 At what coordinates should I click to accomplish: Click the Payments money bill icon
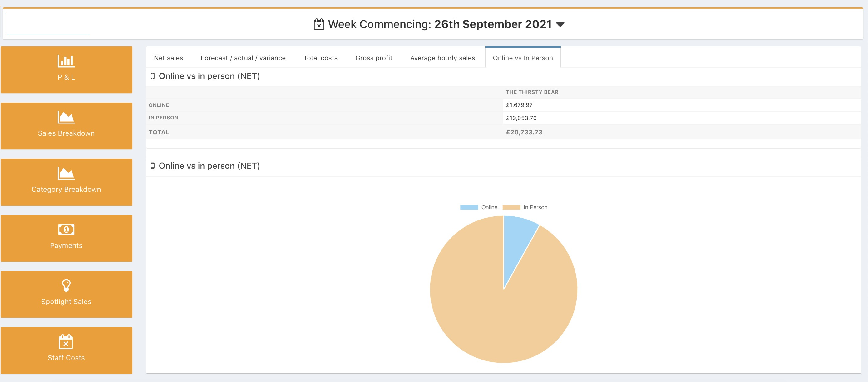pos(66,230)
